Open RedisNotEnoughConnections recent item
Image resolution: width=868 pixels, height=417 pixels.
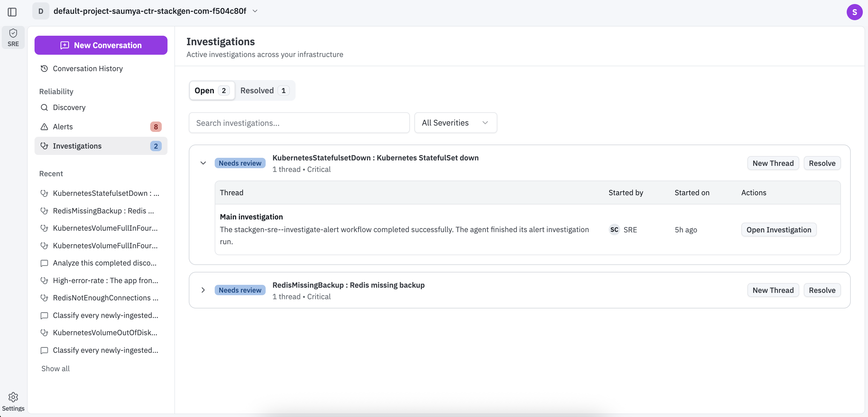pyautogui.click(x=101, y=298)
